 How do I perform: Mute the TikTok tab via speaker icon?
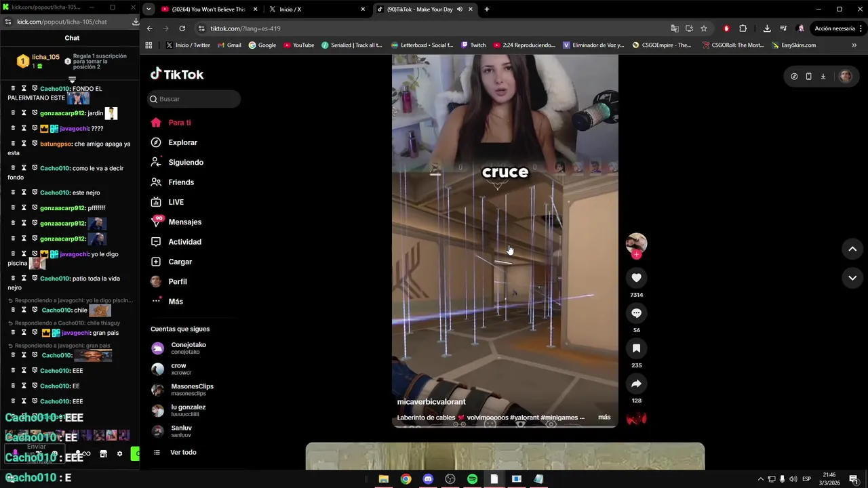pyautogui.click(x=460, y=9)
